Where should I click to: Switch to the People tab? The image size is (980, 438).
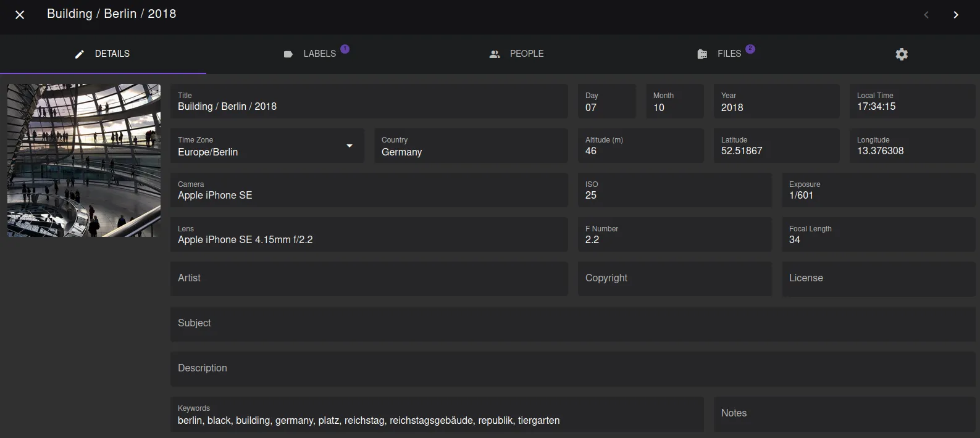(x=526, y=54)
